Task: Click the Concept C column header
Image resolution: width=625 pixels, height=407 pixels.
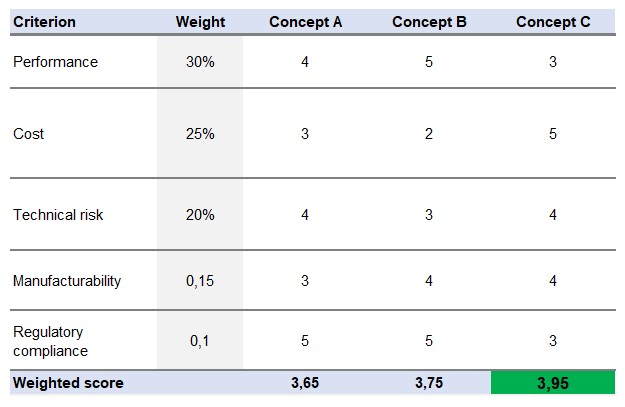Action: click(x=553, y=22)
